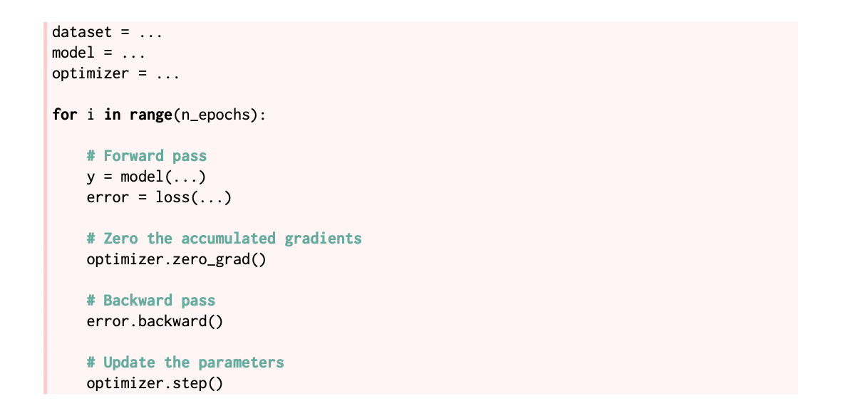Click the 'in' keyword of the for loop
This screenshot has width=868, height=406.
[113, 115]
